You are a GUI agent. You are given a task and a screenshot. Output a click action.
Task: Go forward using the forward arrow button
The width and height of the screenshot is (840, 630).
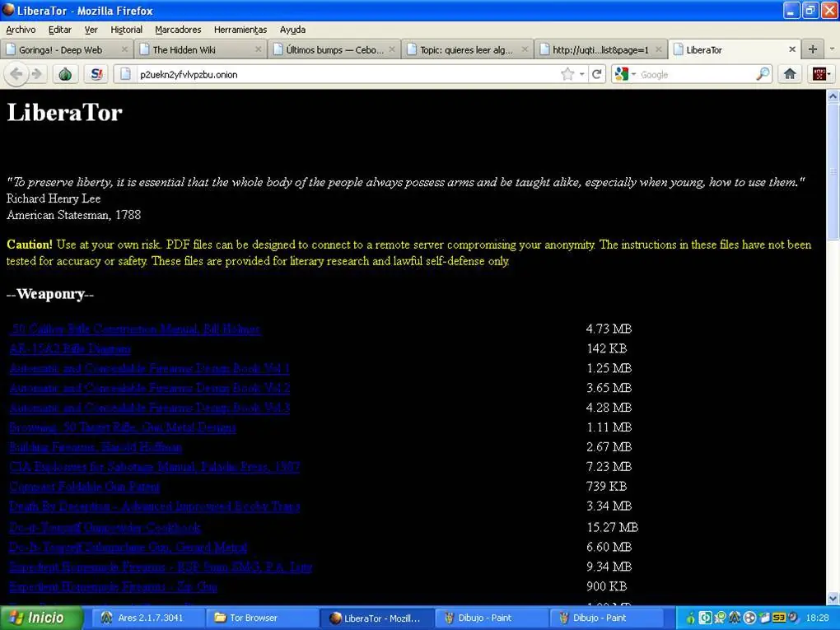click(37, 74)
